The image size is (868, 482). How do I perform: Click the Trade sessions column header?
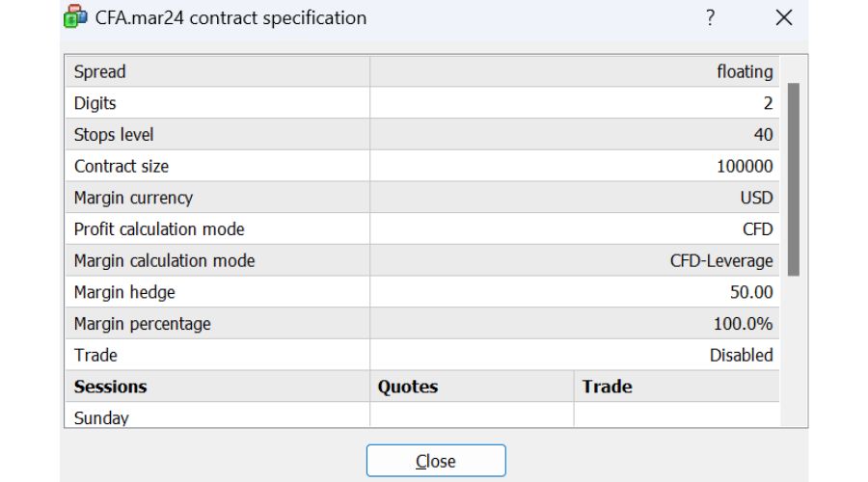coord(608,387)
